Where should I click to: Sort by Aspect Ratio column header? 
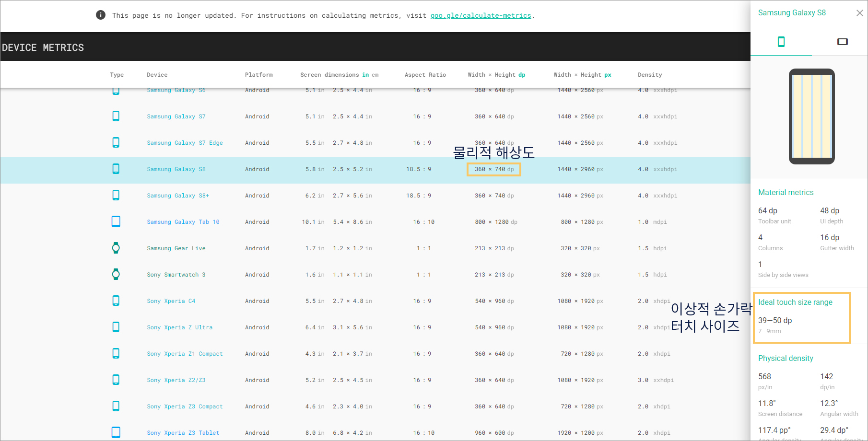pyautogui.click(x=425, y=75)
